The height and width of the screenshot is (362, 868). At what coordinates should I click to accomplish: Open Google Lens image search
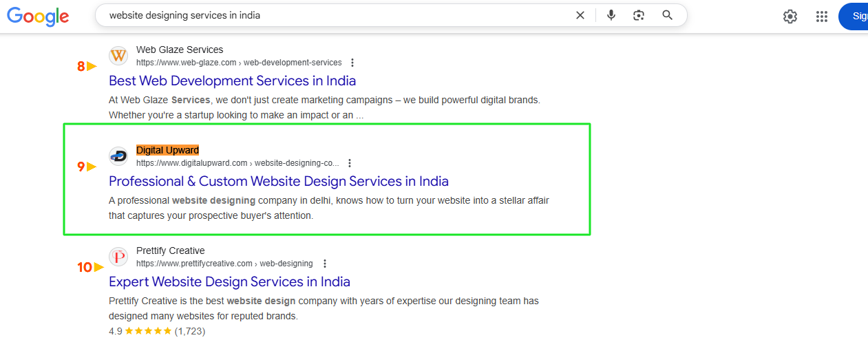[x=639, y=15]
